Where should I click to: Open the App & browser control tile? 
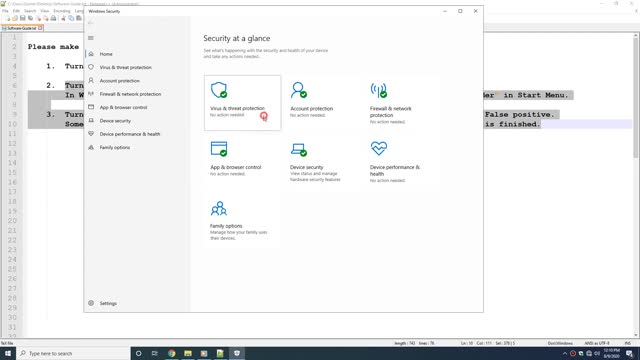(242, 161)
